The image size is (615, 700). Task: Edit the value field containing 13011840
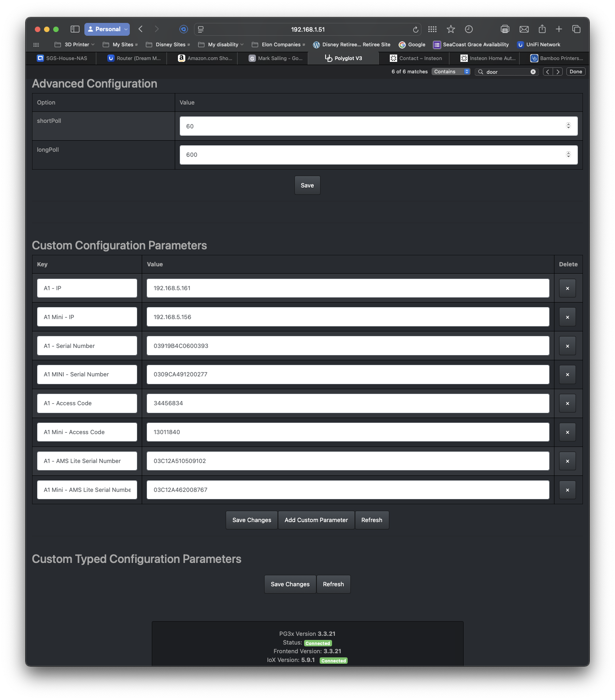[x=348, y=432]
